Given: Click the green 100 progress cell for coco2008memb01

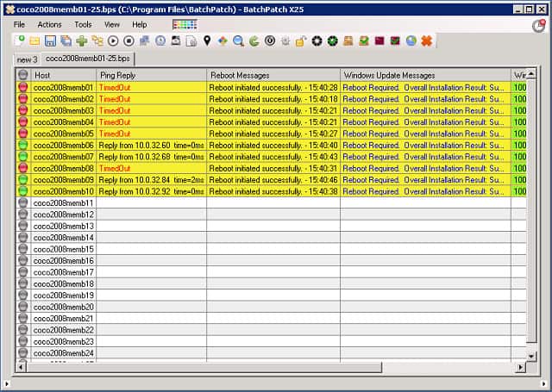Looking at the screenshot, I should click(x=519, y=88).
